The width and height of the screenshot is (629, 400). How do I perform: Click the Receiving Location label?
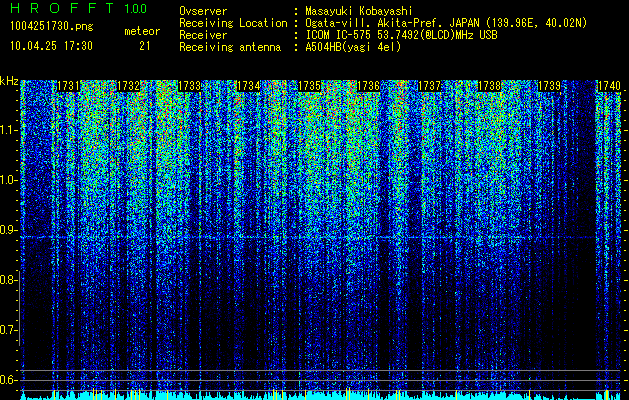point(233,23)
